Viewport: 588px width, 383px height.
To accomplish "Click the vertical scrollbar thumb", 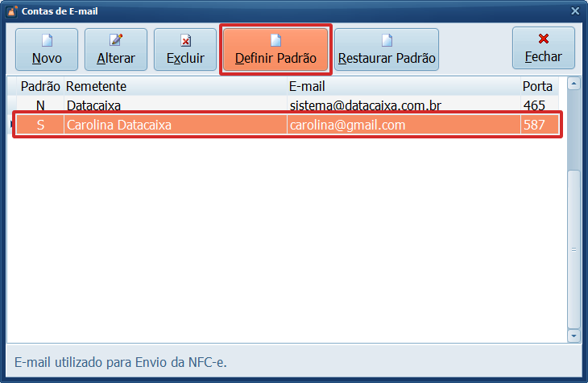I will [x=574, y=249].
